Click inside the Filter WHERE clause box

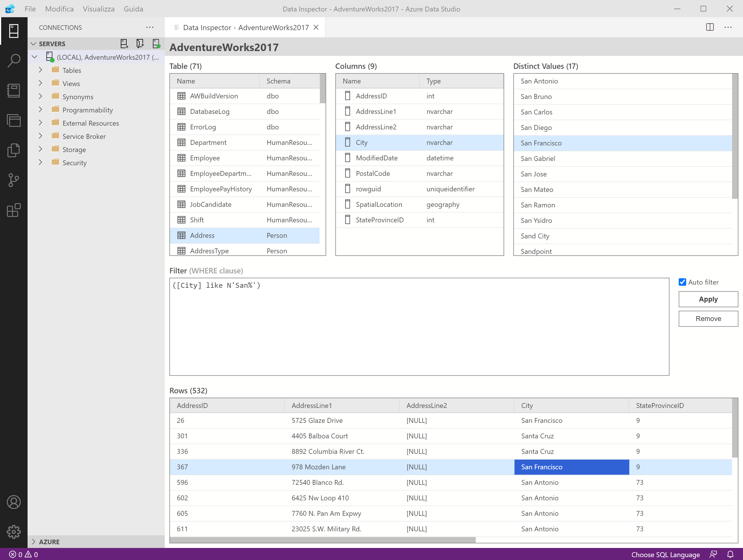pyautogui.click(x=419, y=326)
